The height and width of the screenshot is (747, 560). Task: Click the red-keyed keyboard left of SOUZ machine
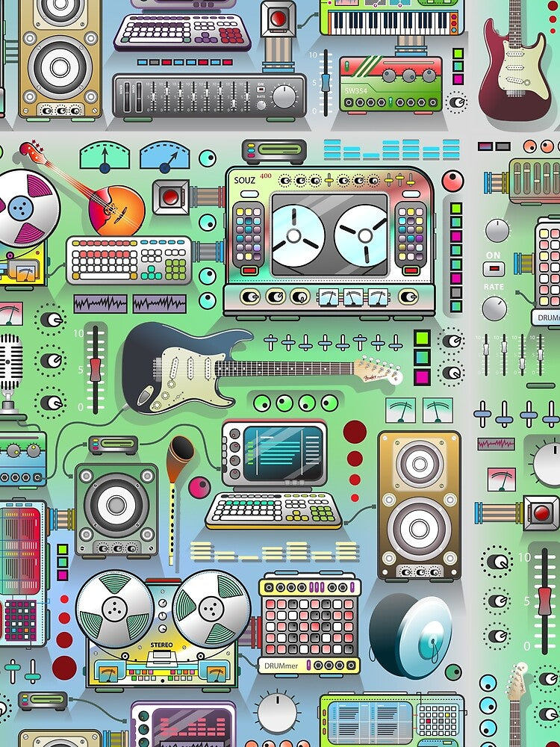click(x=129, y=260)
